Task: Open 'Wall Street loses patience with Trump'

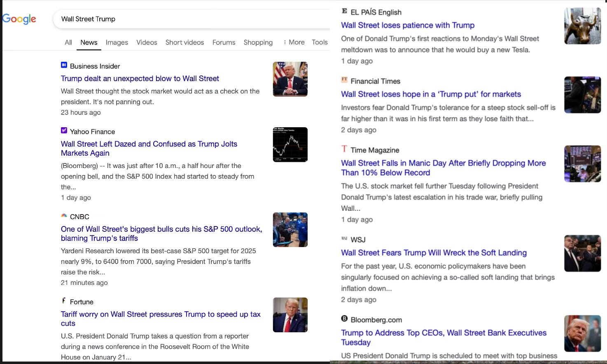Action: 408,25
